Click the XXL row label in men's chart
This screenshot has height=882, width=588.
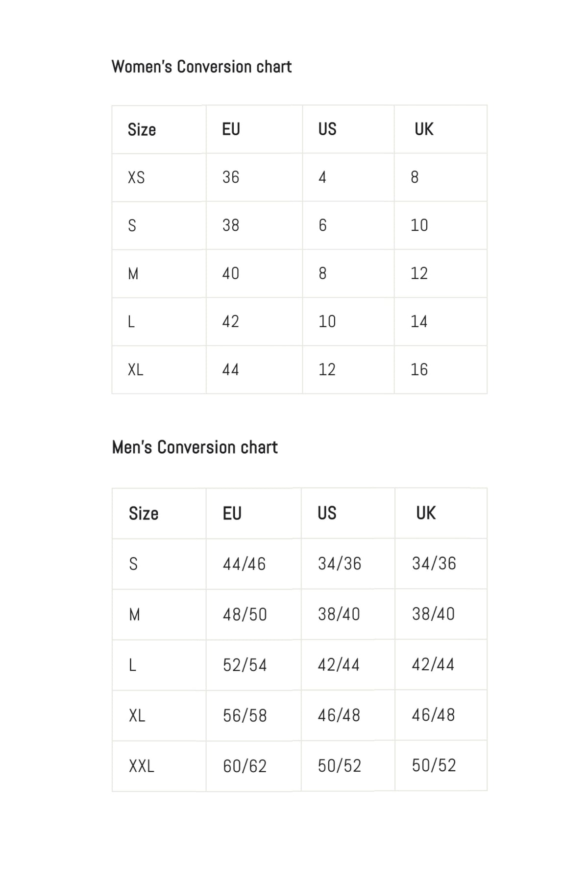[141, 766]
